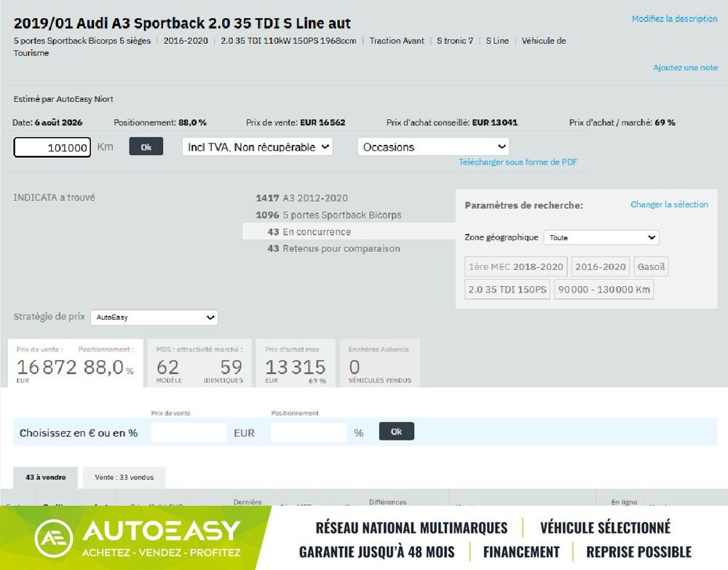Click the Modifiez la description link
Image resolution: width=728 pixels, height=570 pixels.
(674, 19)
